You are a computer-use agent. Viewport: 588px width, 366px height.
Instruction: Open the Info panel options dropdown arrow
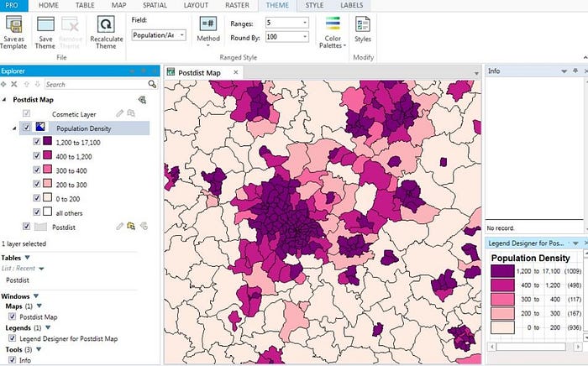point(564,71)
